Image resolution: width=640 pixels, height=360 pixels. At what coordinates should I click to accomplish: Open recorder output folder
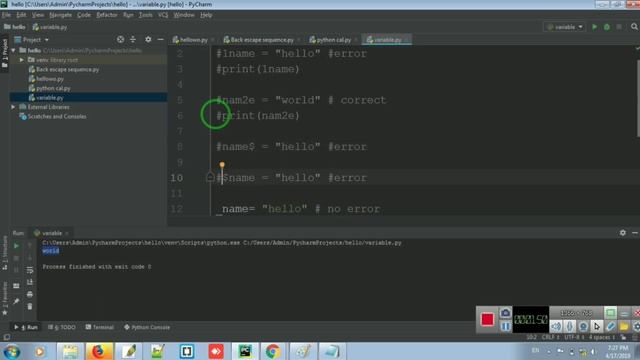pos(624,326)
